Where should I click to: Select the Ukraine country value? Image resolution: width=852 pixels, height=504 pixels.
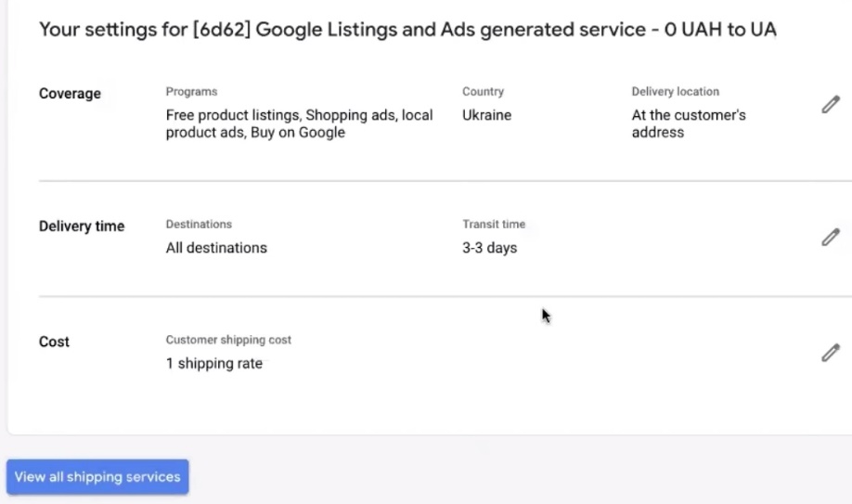pyautogui.click(x=486, y=115)
